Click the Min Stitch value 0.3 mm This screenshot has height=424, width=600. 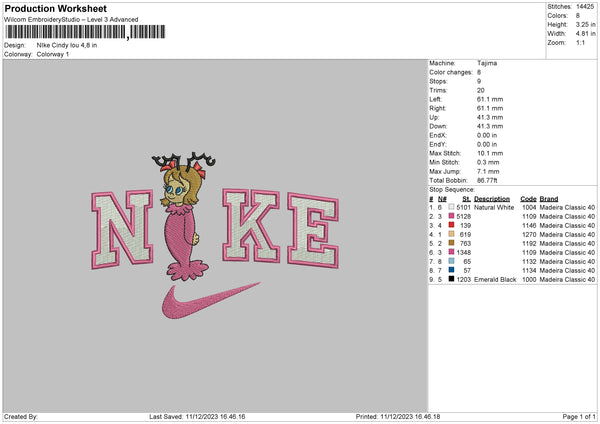click(x=488, y=162)
